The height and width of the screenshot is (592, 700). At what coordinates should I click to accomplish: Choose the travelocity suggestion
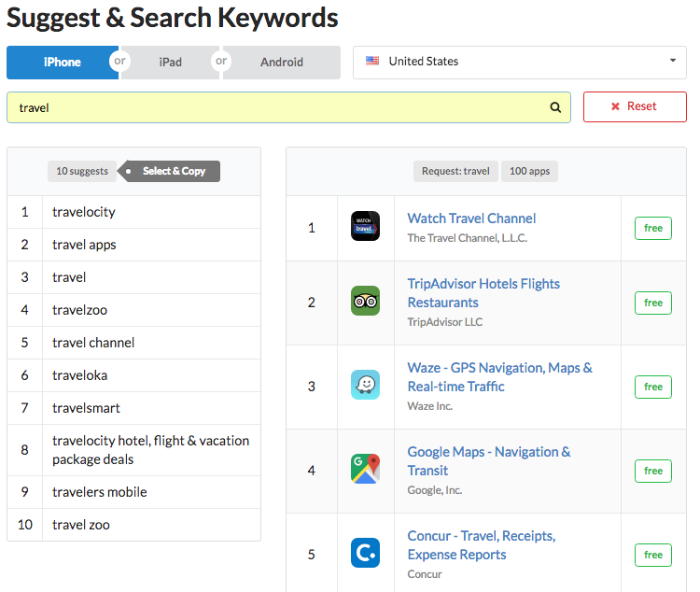84,212
